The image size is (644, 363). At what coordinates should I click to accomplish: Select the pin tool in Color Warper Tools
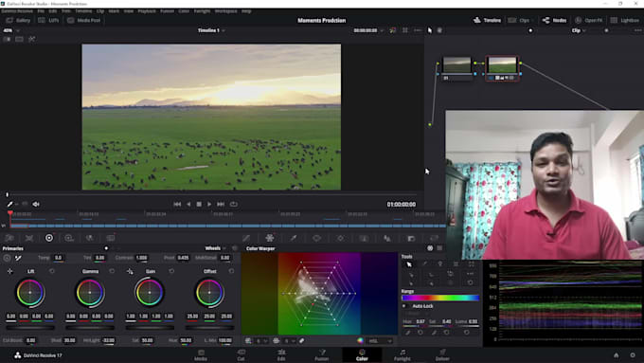pos(440,264)
